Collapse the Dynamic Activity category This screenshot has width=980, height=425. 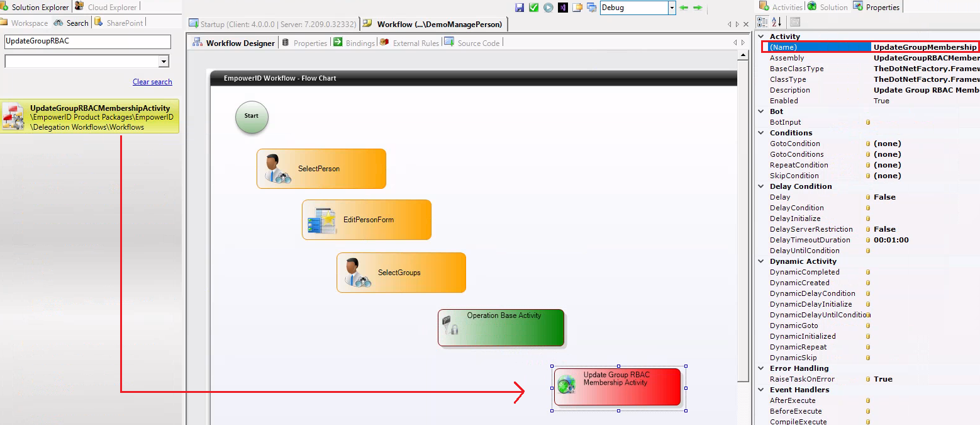(761, 261)
